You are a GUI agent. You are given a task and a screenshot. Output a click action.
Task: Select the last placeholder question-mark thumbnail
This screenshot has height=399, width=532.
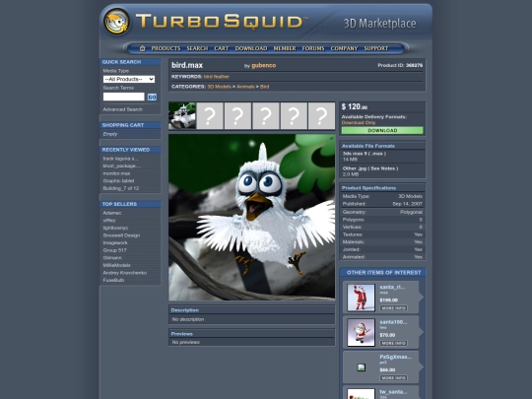pos(321,115)
